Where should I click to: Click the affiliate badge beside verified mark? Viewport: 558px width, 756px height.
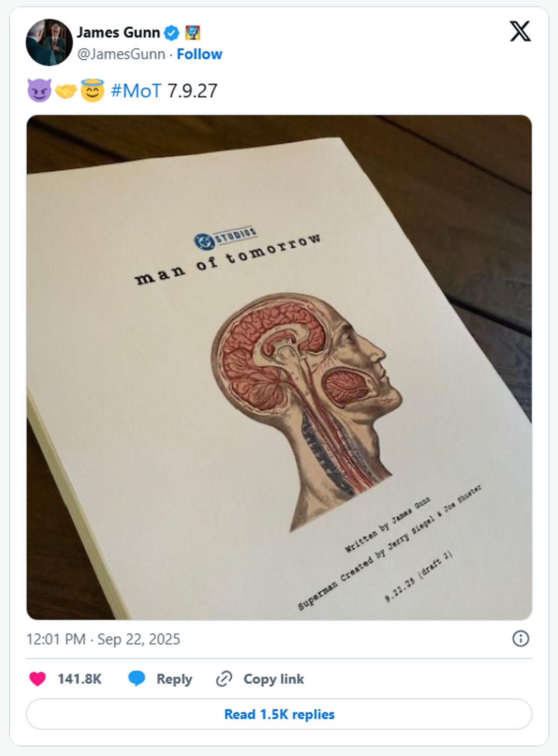(193, 33)
